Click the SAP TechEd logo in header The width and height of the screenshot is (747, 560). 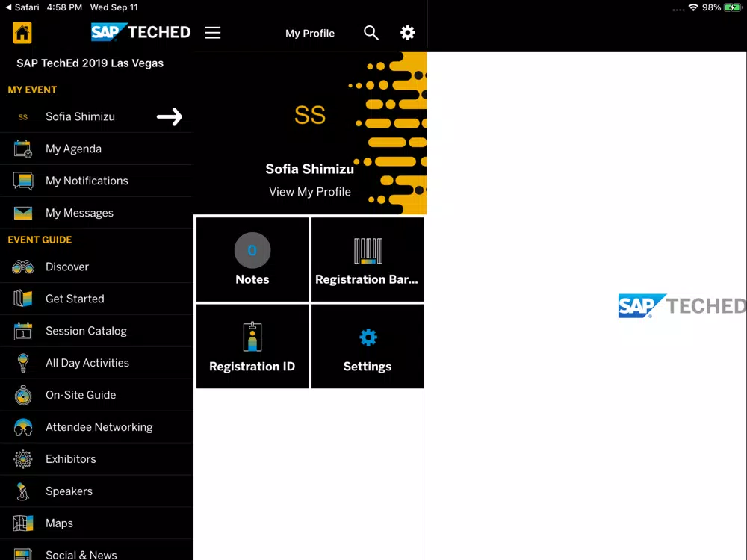(x=140, y=32)
